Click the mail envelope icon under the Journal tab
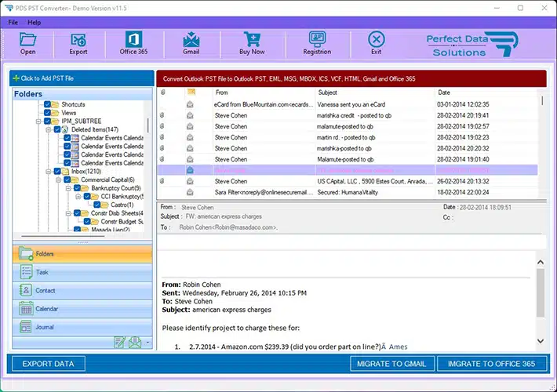557x392 pixels. [x=135, y=343]
